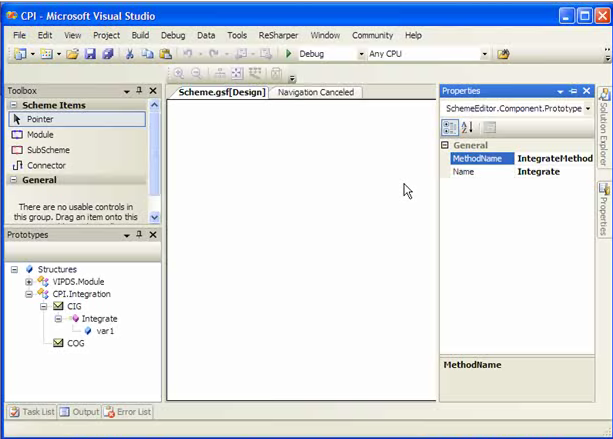Toggle auto-hide pin on Toolbox panel

point(139,91)
